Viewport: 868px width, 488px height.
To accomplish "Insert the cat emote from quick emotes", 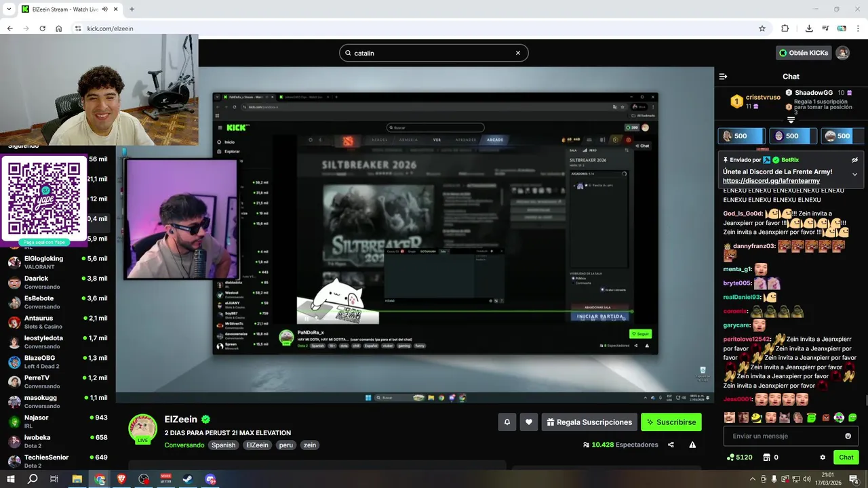I will 785,418.
